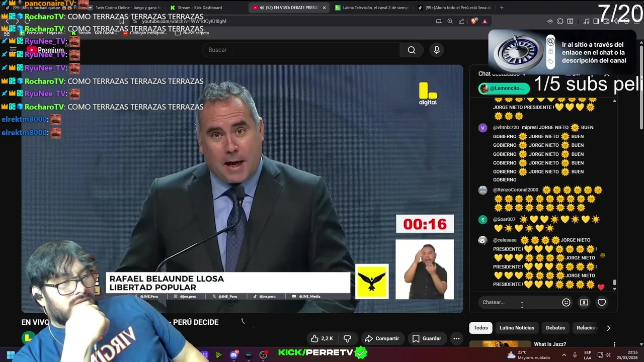Open the Nueva carpeta bookmark folder

[x=192, y=33]
